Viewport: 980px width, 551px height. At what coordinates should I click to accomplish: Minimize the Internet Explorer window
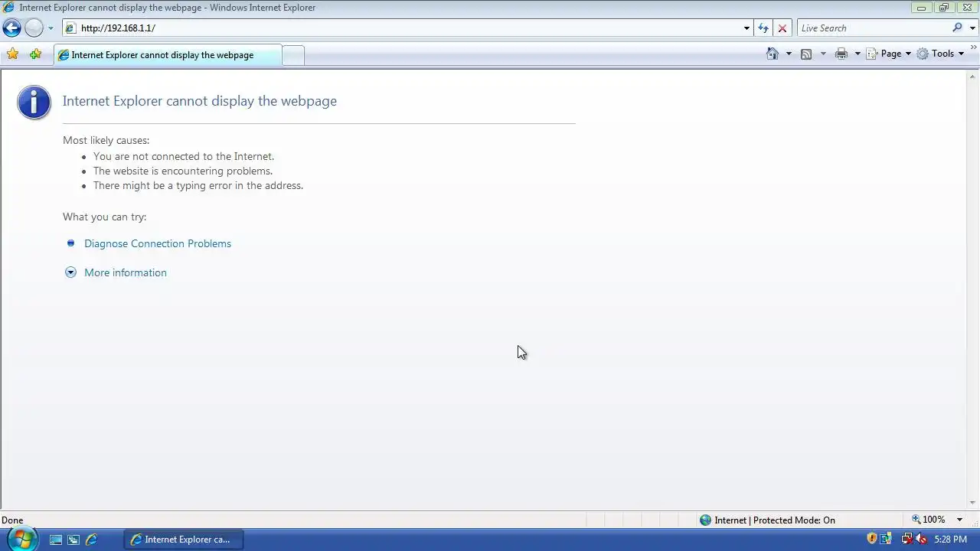tap(921, 8)
